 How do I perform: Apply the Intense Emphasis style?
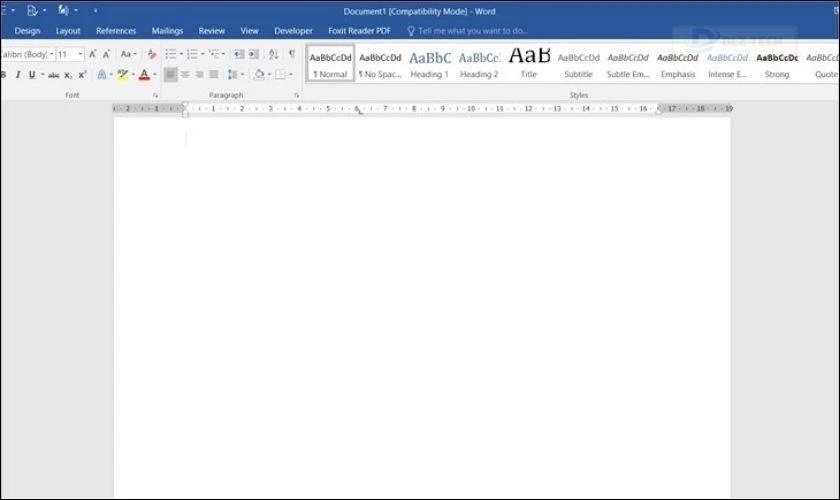point(727,64)
